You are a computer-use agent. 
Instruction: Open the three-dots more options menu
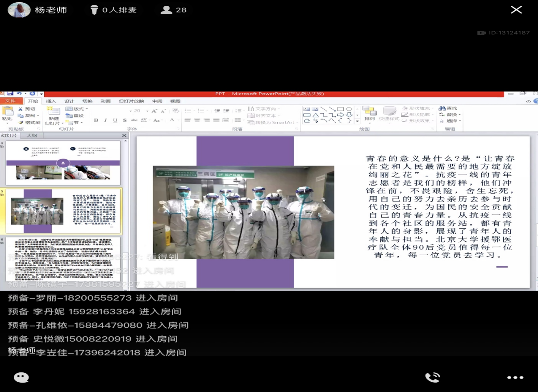click(x=515, y=377)
